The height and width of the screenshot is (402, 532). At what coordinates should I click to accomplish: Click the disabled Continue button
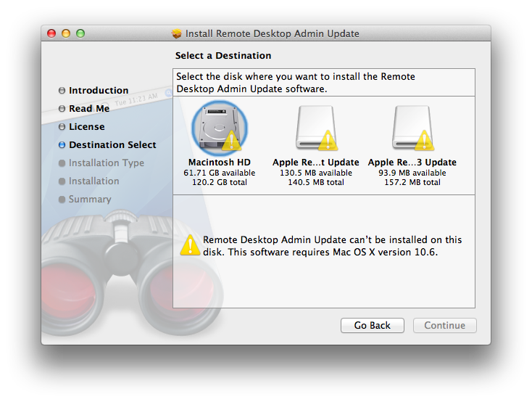click(x=445, y=325)
